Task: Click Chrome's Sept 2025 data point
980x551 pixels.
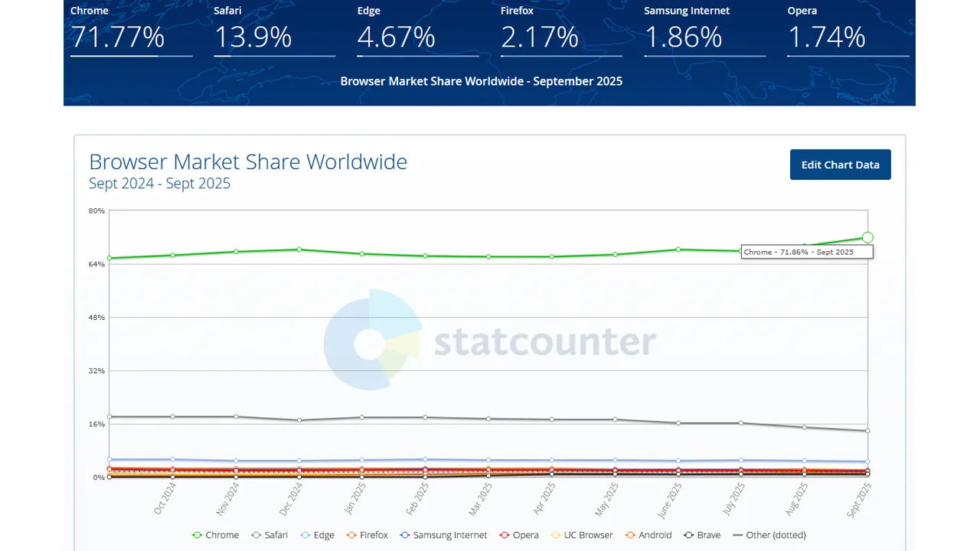Action: point(867,237)
